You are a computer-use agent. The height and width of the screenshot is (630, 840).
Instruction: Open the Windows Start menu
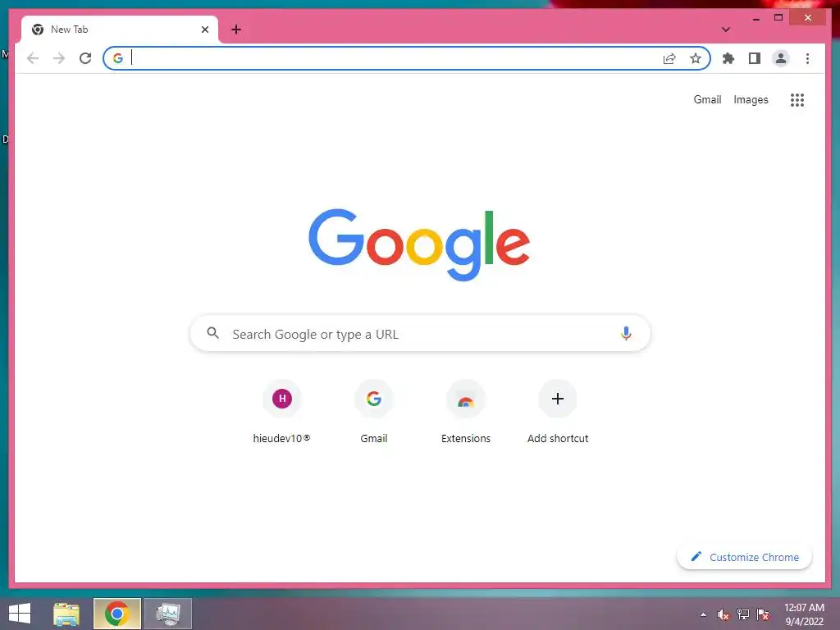click(x=20, y=614)
